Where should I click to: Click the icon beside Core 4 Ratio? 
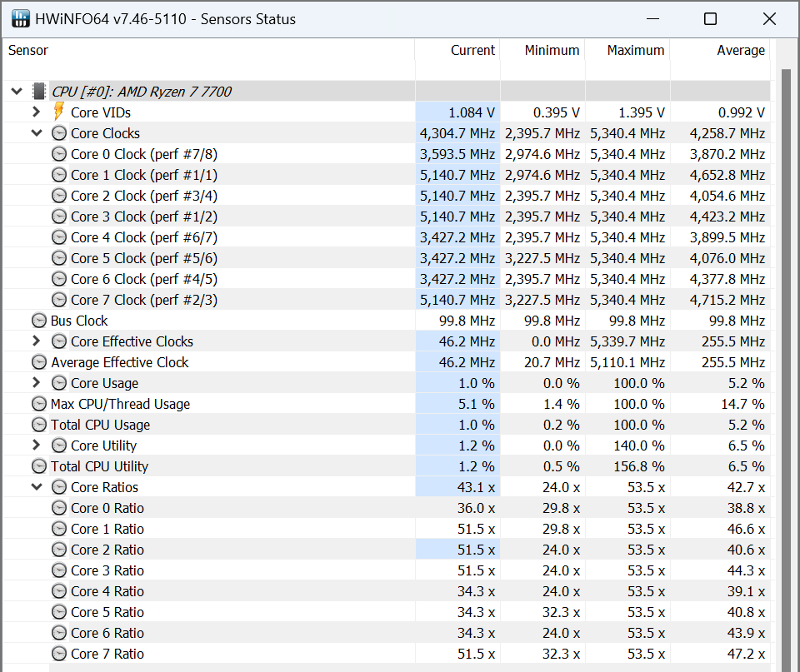[59, 591]
